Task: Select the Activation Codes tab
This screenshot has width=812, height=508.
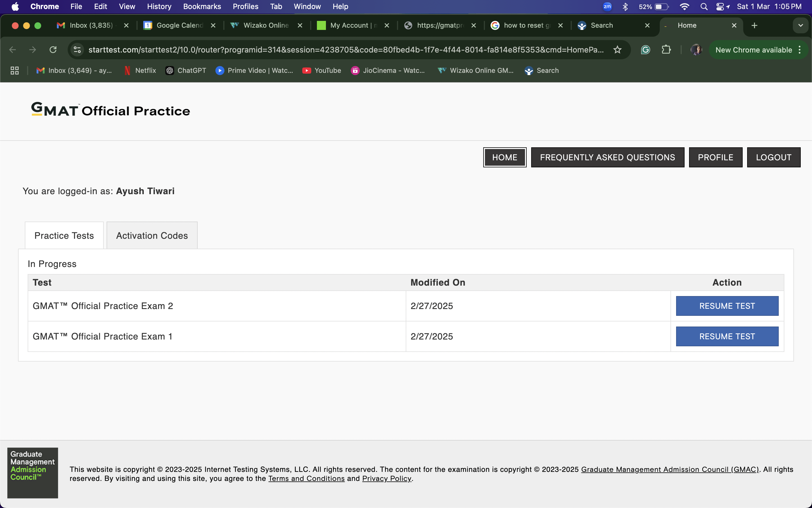Action: 152,236
